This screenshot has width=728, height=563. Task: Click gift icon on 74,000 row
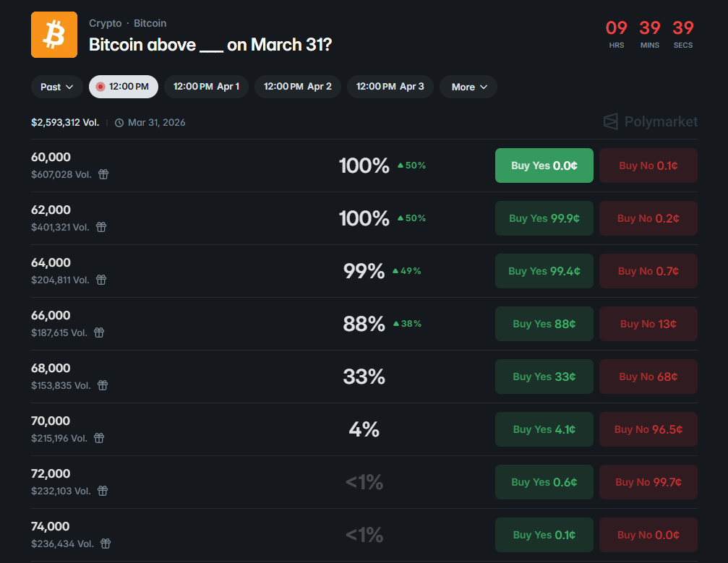click(x=106, y=543)
